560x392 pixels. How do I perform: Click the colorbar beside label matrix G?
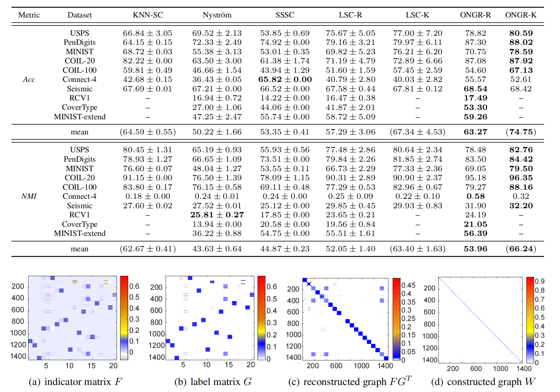click(261, 318)
